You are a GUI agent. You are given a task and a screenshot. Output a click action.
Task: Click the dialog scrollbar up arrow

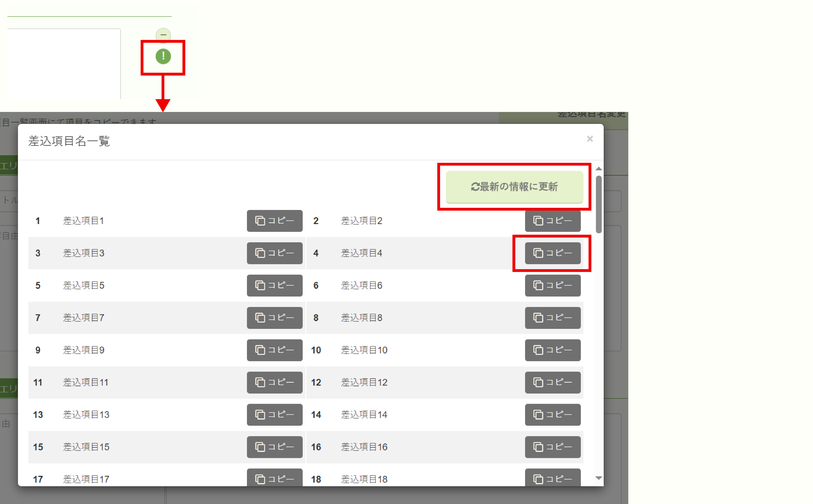pos(599,169)
